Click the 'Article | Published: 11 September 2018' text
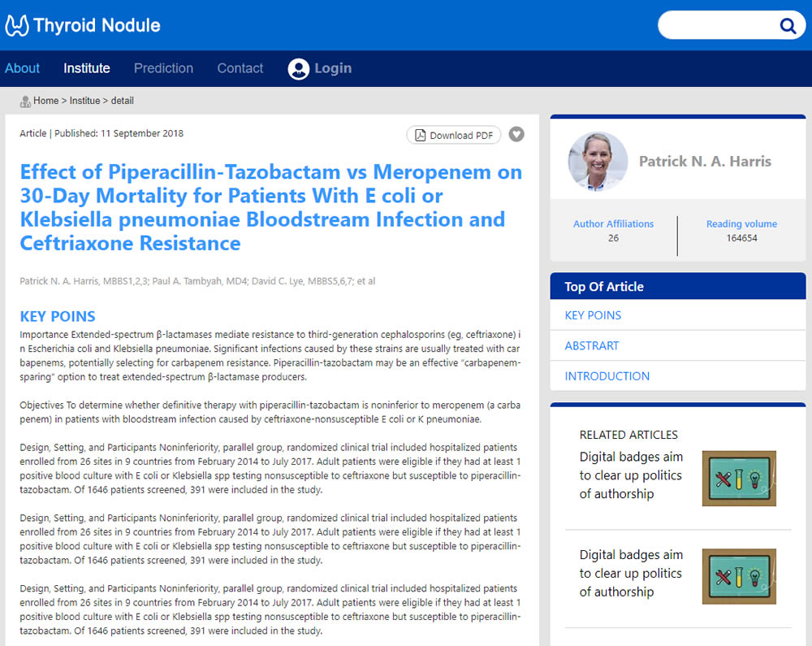Screen dimensions: 812x646 (x=101, y=133)
